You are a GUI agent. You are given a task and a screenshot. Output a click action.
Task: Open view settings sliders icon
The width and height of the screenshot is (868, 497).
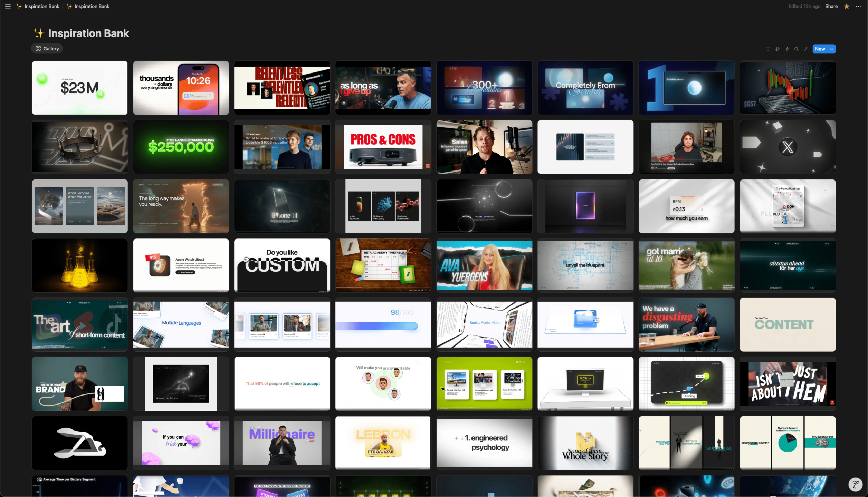pyautogui.click(x=806, y=49)
